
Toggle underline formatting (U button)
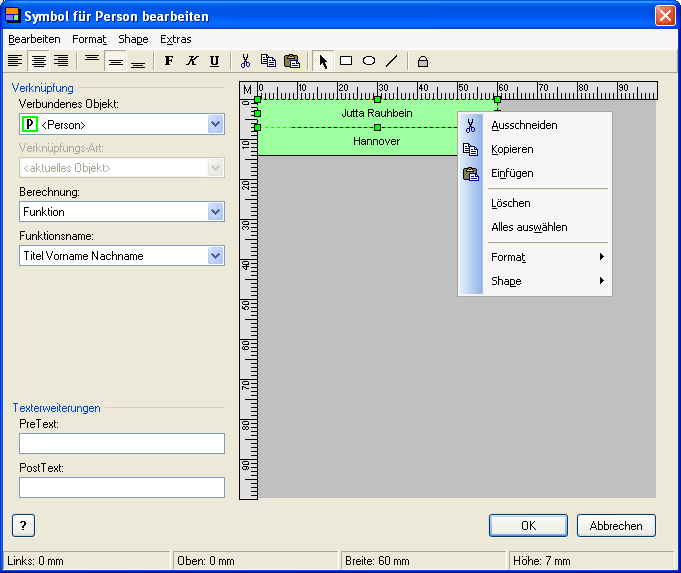[x=214, y=61]
